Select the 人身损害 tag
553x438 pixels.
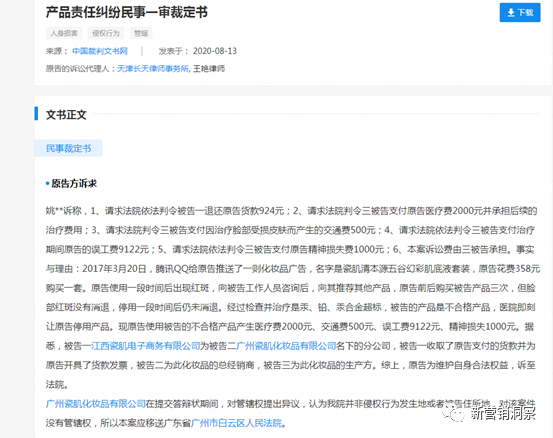click(64, 33)
